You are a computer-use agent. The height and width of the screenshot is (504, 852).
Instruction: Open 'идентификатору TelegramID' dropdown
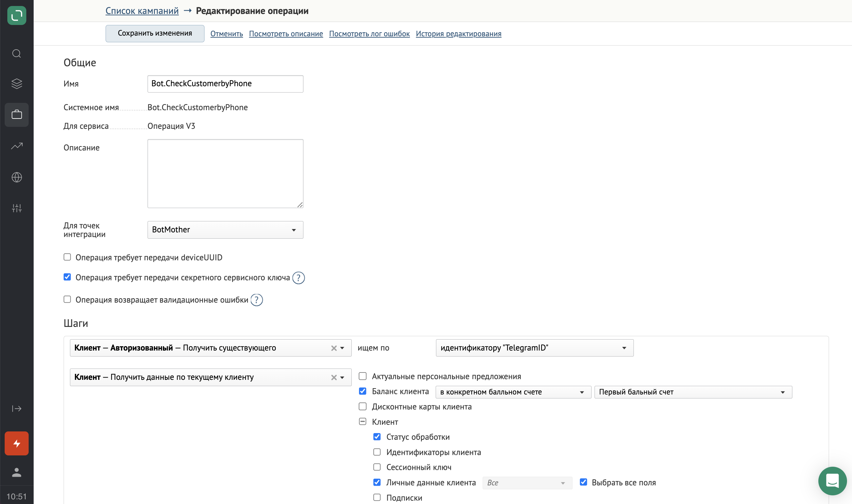coord(535,348)
